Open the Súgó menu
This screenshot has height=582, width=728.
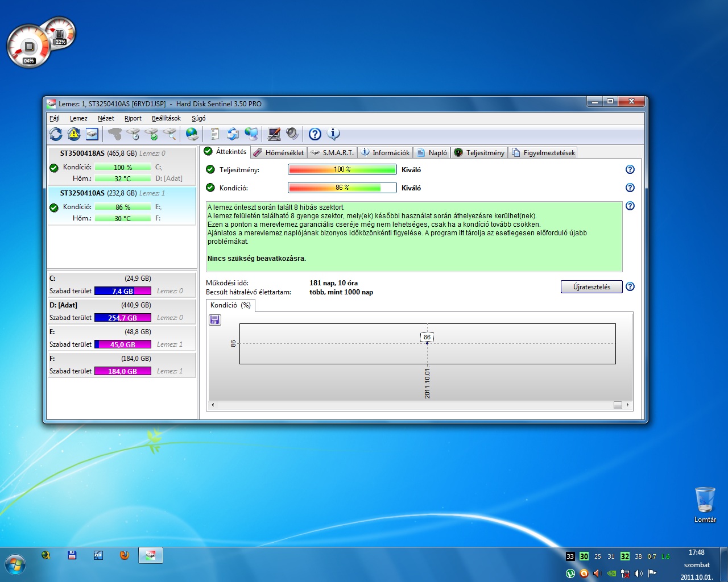pyautogui.click(x=198, y=118)
